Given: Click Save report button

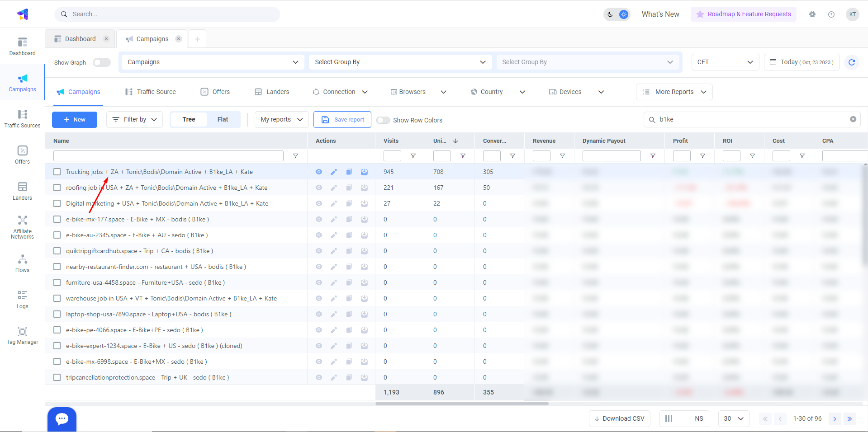Looking at the screenshot, I should pyautogui.click(x=342, y=119).
